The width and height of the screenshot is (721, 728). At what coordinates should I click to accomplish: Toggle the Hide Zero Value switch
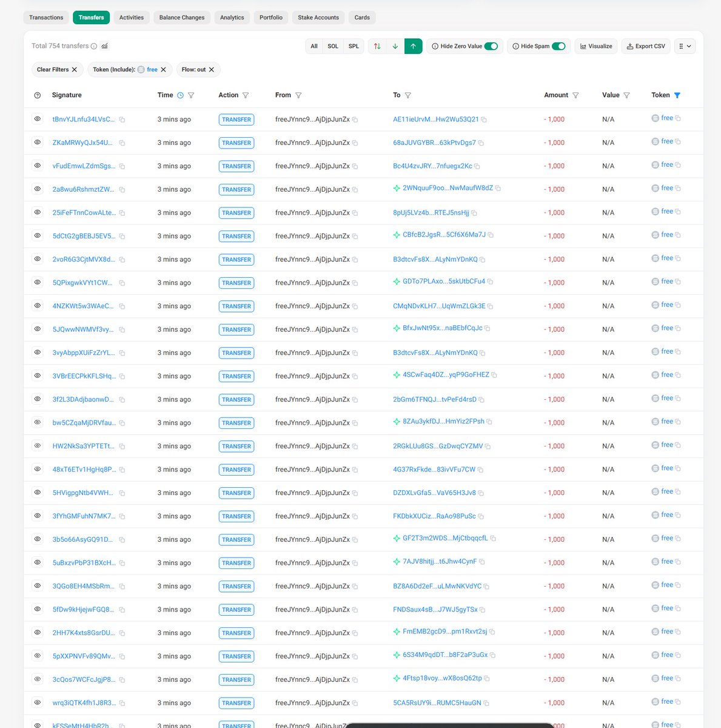[x=491, y=46]
